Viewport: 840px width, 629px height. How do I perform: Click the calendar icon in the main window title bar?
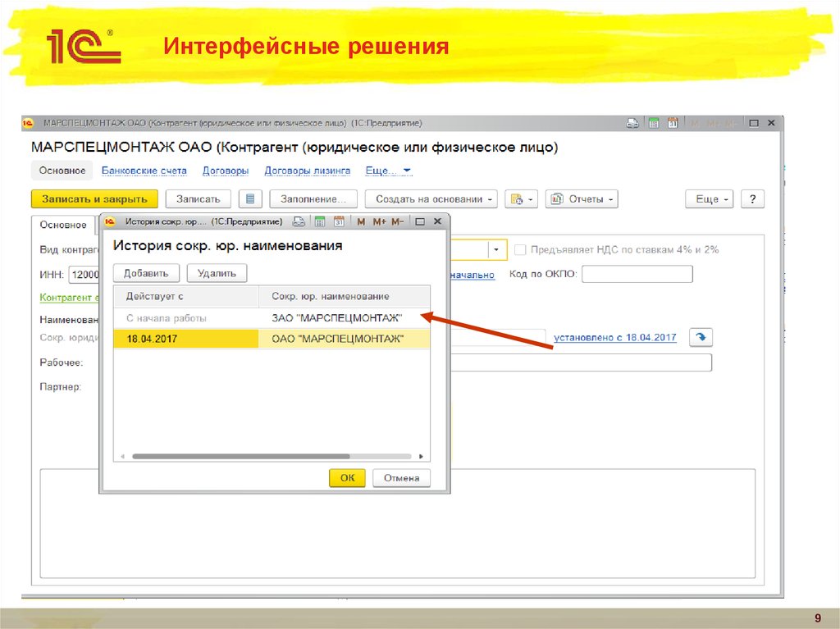point(673,123)
